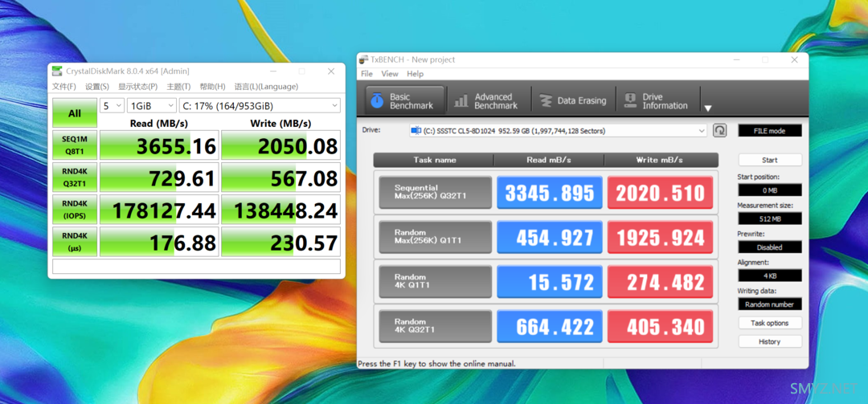868x404 pixels.
Task: Click the 405.340 write result
Action: click(x=661, y=327)
